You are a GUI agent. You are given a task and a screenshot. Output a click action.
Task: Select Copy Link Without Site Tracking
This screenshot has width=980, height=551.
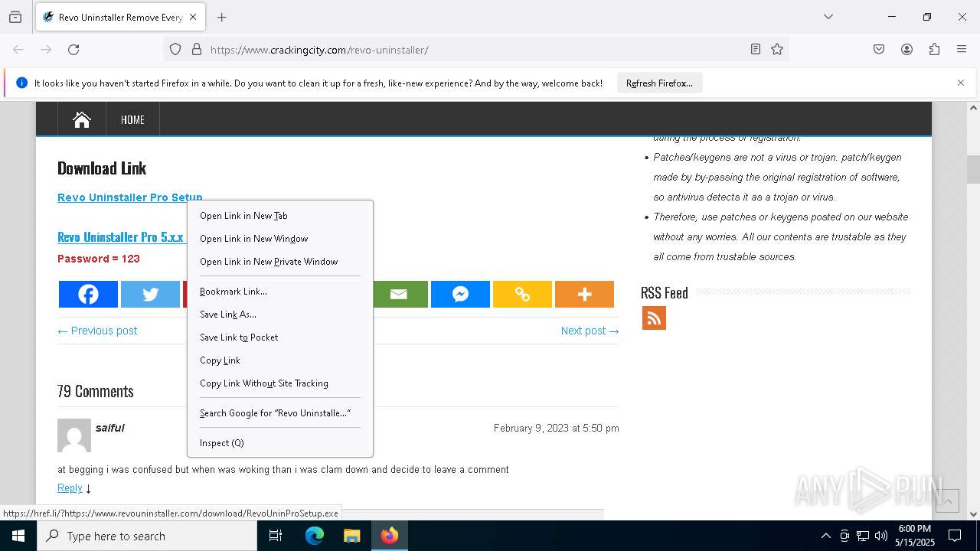pos(280,383)
